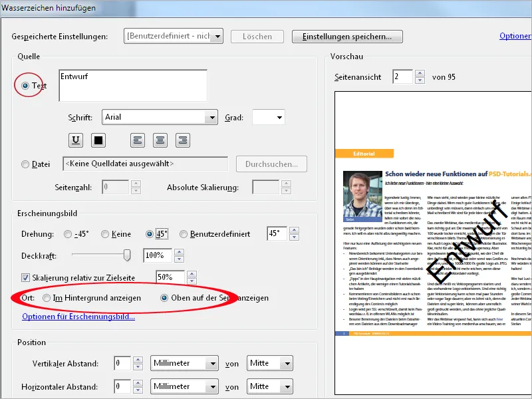Screen dimensions: 532x399
Task: Decrease the relative scaling percentage
Action: [x=192, y=281]
